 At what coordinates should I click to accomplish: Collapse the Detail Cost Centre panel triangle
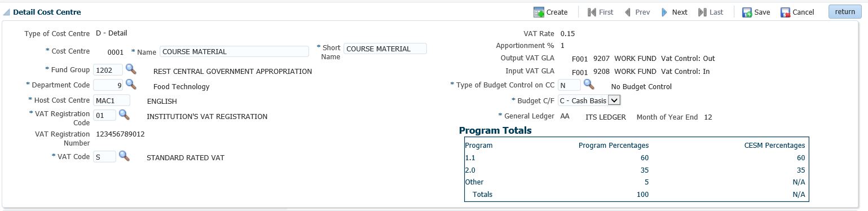[7, 12]
